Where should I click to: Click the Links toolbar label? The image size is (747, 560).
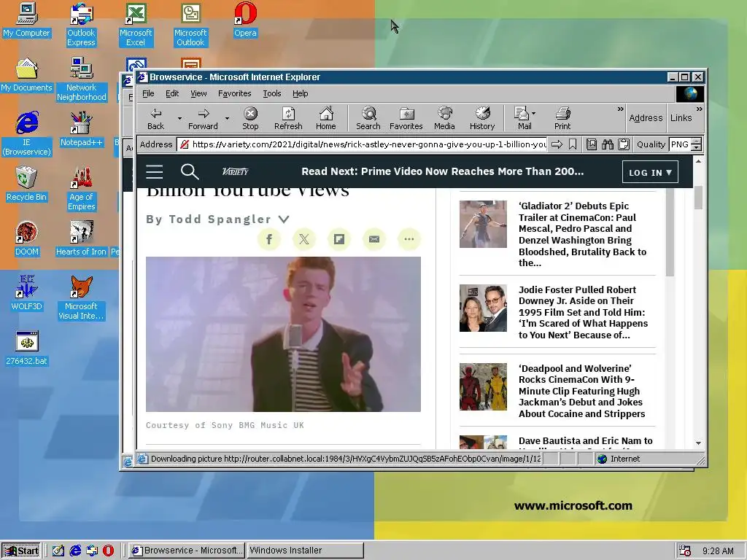681,117
